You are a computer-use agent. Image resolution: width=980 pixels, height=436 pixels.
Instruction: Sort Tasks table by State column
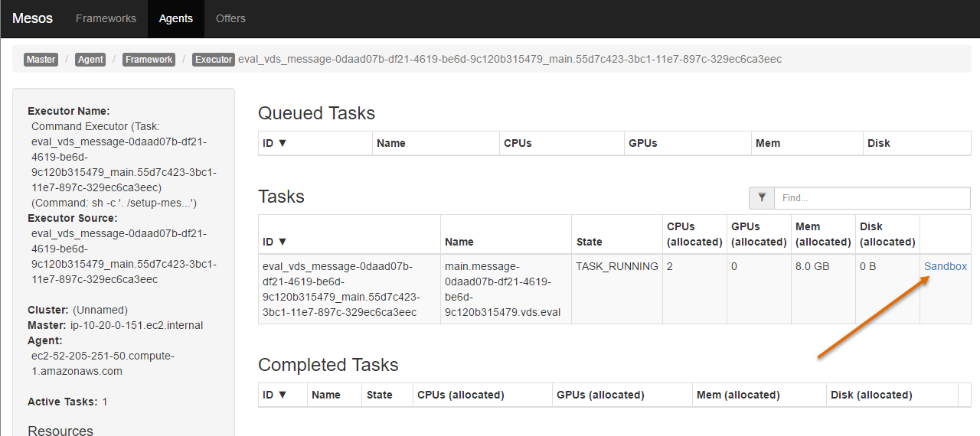(589, 242)
